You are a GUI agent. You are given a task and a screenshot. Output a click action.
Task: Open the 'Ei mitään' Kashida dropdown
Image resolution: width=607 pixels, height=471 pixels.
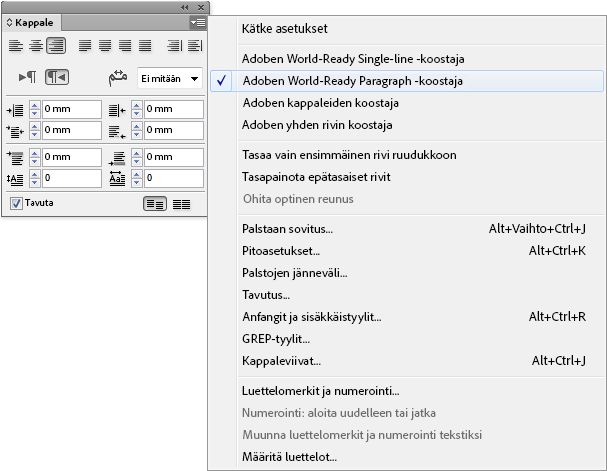click(x=170, y=79)
